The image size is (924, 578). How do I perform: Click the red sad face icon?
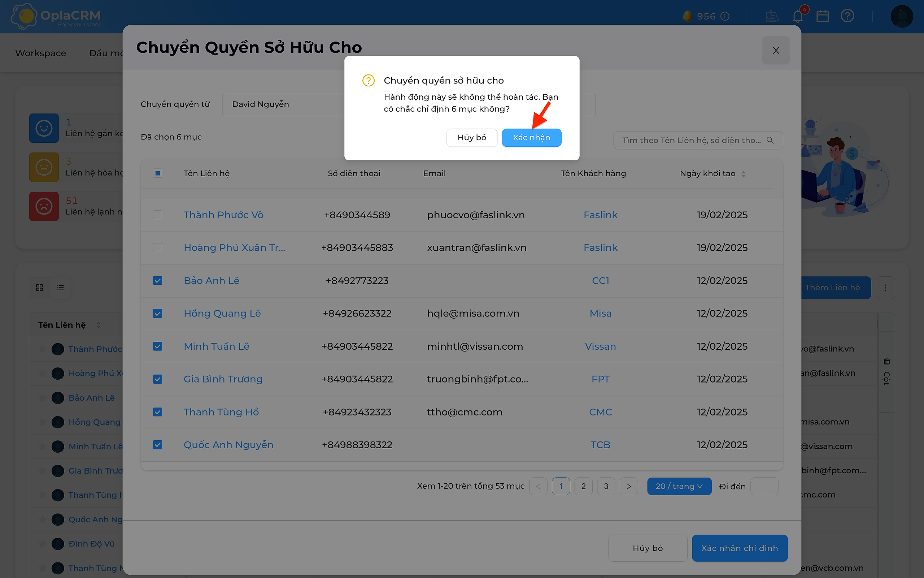[44, 206]
